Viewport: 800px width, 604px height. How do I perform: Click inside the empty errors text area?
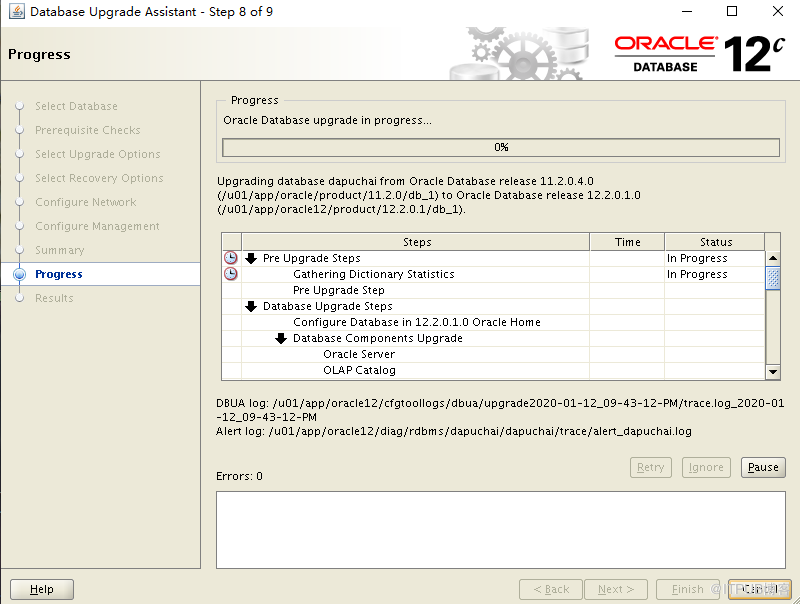click(501, 530)
